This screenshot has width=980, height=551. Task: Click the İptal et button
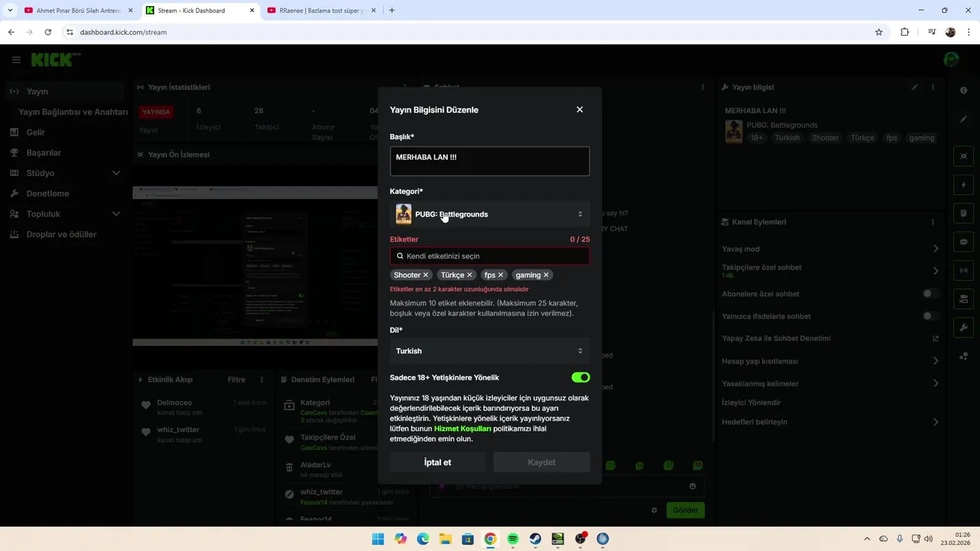pyautogui.click(x=438, y=462)
